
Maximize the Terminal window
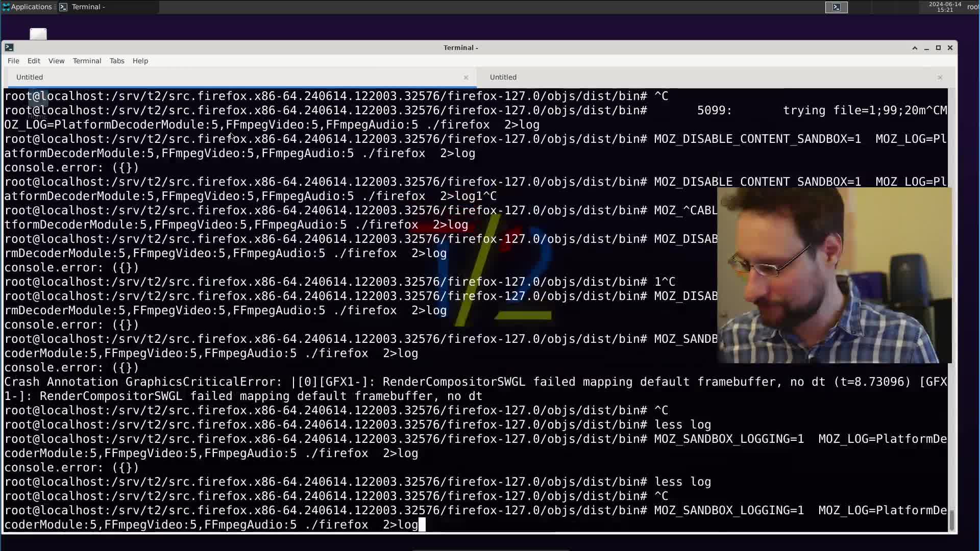[x=938, y=47]
